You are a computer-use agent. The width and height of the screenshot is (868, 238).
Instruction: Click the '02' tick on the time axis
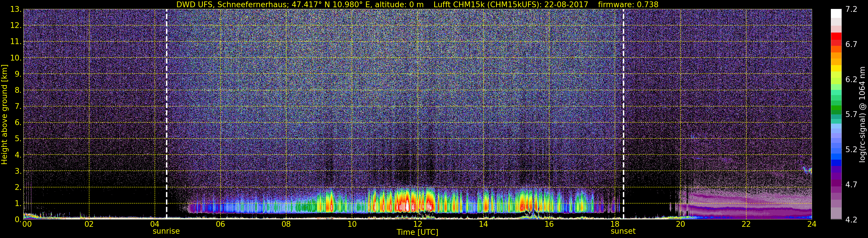[x=89, y=224]
